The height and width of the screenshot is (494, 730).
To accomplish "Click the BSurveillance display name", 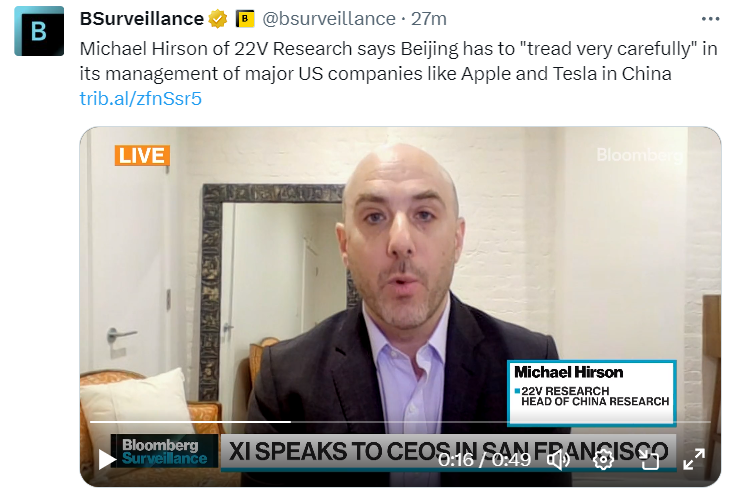I will click(x=142, y=19).
